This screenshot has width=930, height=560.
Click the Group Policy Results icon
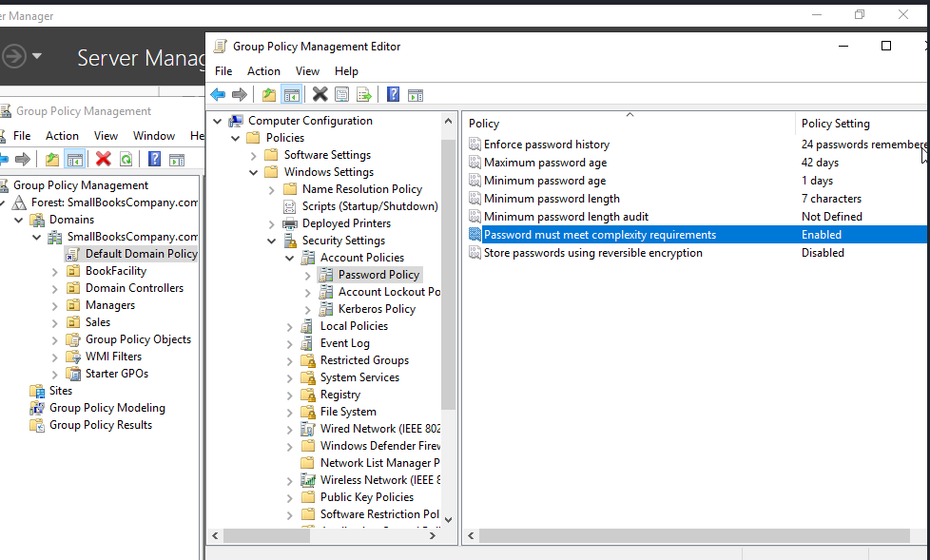(x=37, y=425)
